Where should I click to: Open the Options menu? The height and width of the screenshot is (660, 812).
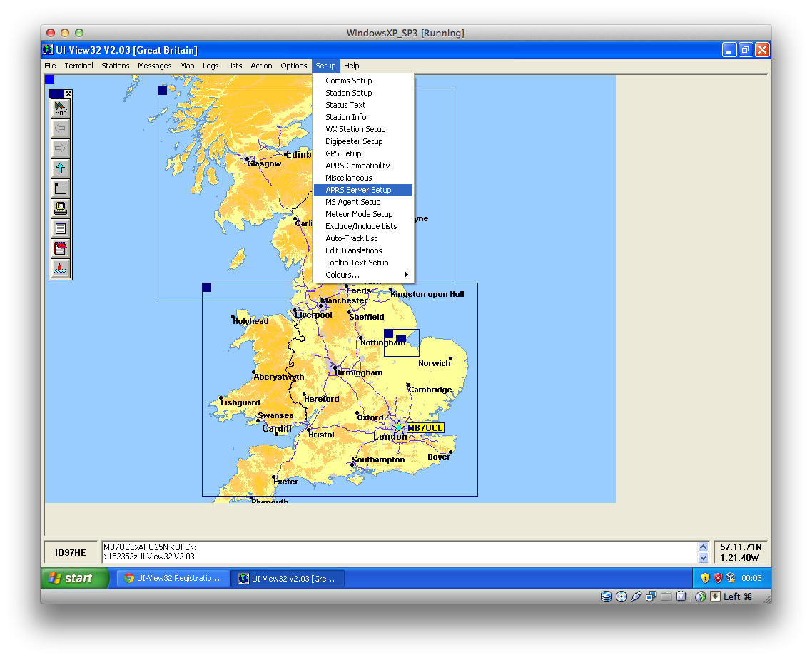[294, 66]
